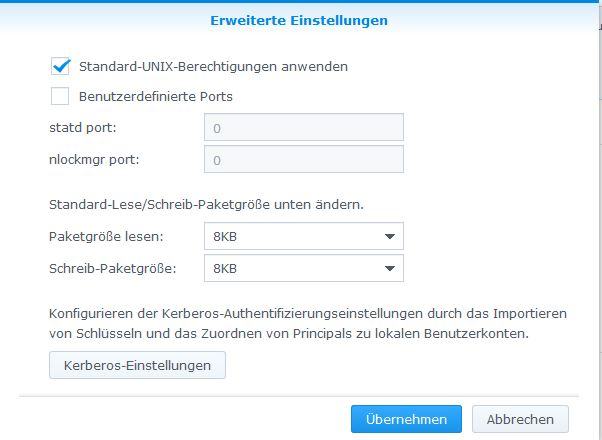This screenshot has width=602, height=440.
Task: Click the "statd port:" label
Action: [84, 128]
